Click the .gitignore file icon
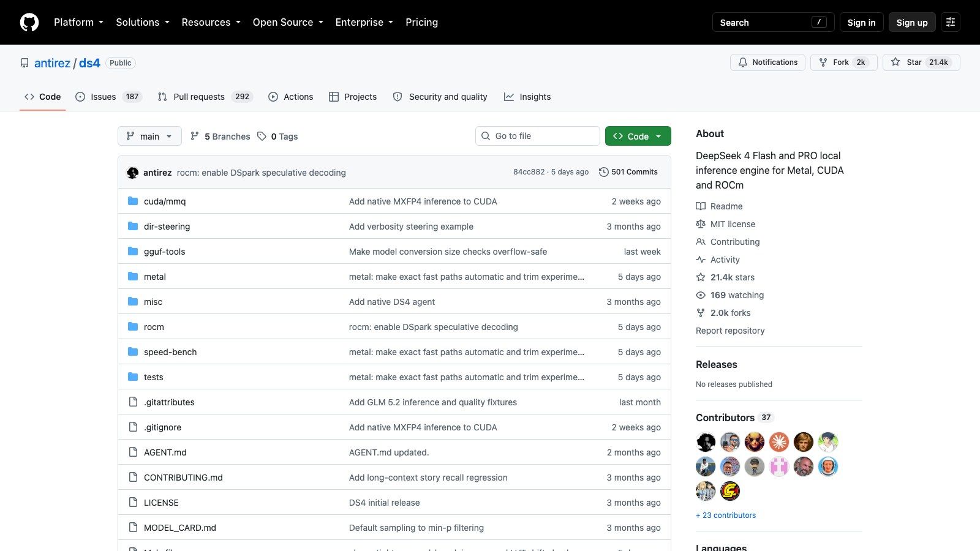 point(133,427)
